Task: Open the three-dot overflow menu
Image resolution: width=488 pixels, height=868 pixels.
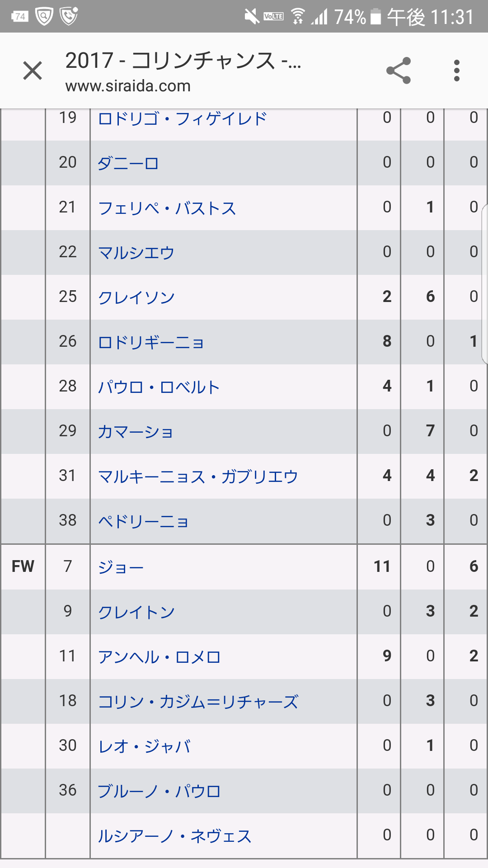Action: click(x=457, y=71)
